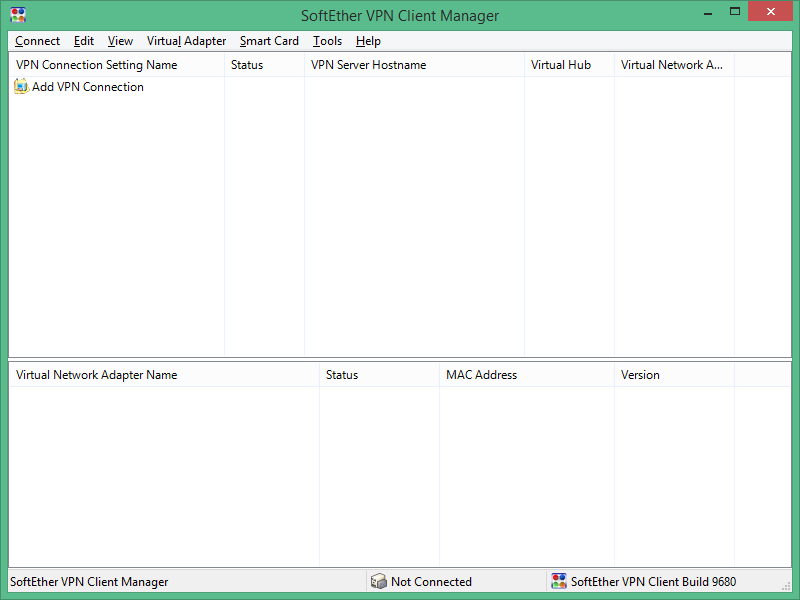Maximize the SoftEther VPN Client Manager window
Viewport: 800px width, 600px height.
pos(735,12)
